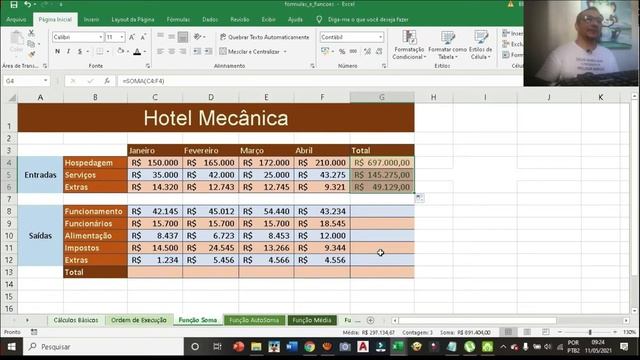
Task: Switch to the Revisão tab
Action: point(240,19)
